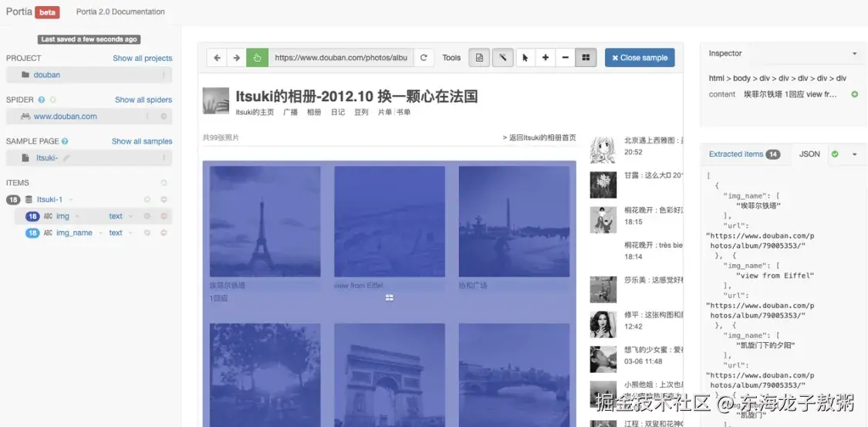Click the 豆列 navigation link

[x=362, y=112]
